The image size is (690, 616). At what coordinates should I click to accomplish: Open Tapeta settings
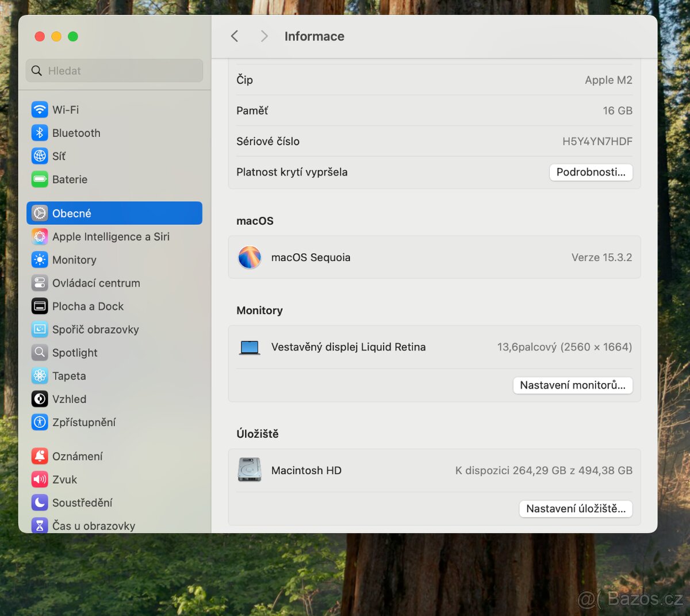tap(39, 376)
